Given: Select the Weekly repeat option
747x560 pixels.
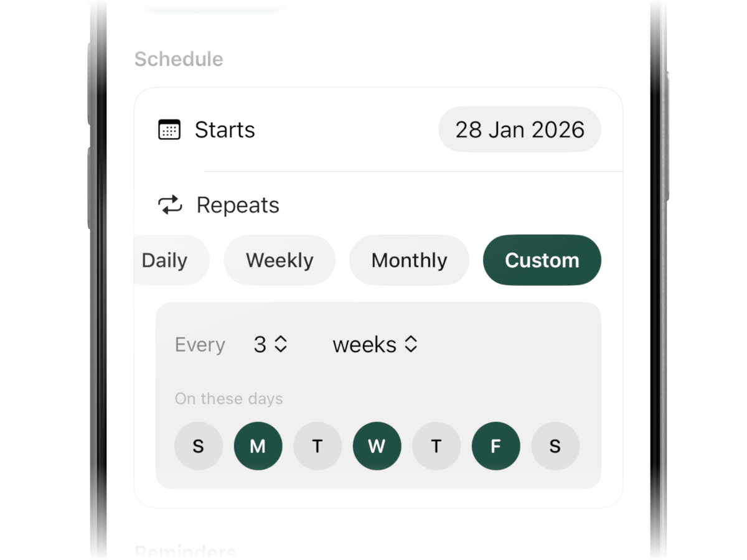Looking at the screenshot, I should point(280,260).
